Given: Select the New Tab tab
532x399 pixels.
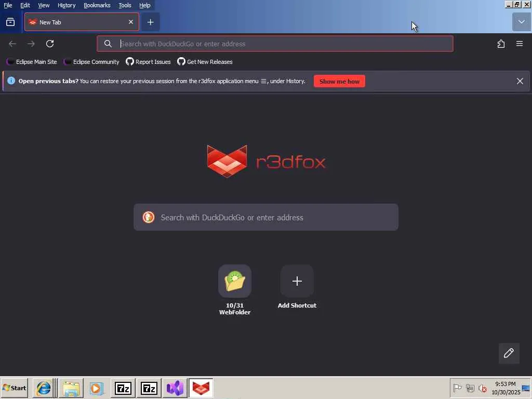Looking at the screenshot, I should pyautogui.click(x=82, y=22).
